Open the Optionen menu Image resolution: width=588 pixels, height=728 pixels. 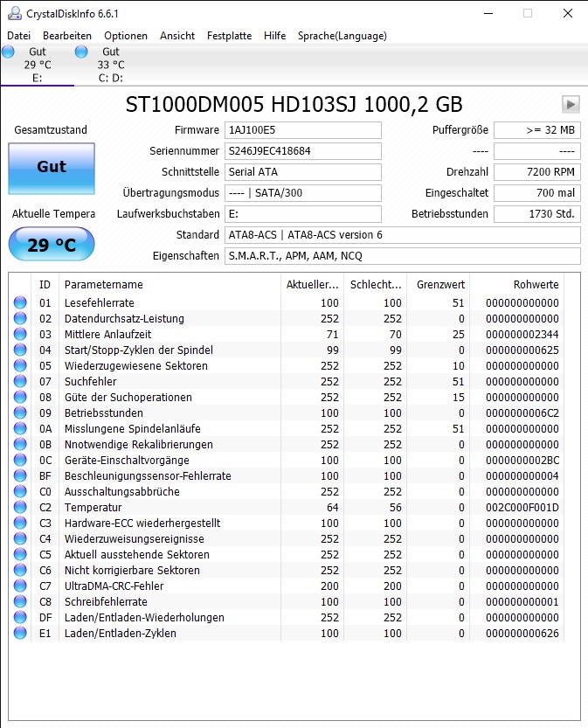126,36
